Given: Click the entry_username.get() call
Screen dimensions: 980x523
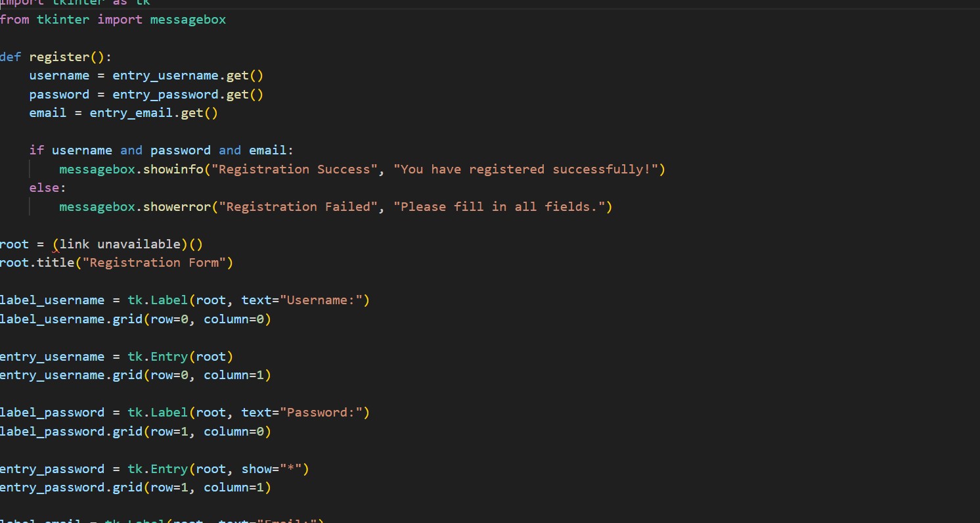Looking at the screenshot, I should 187,75.
